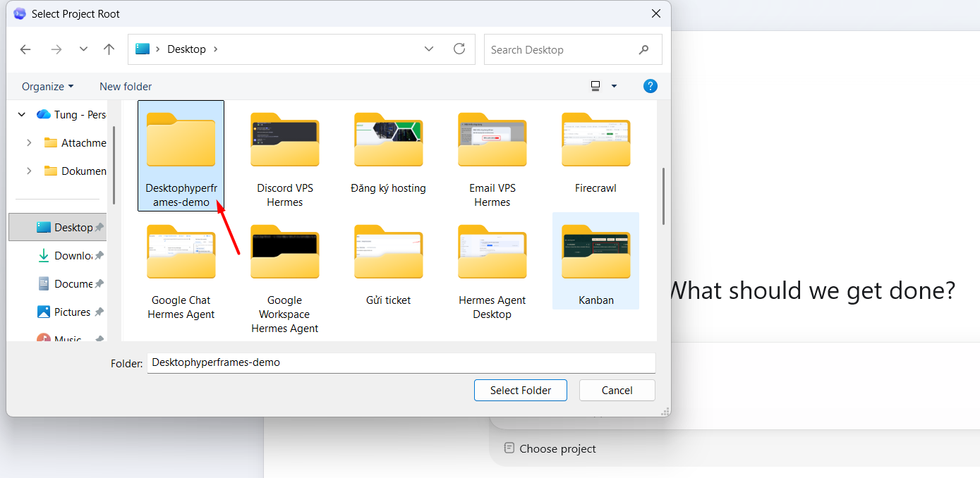Close the Select Project Root dialog

pos(656,13)
